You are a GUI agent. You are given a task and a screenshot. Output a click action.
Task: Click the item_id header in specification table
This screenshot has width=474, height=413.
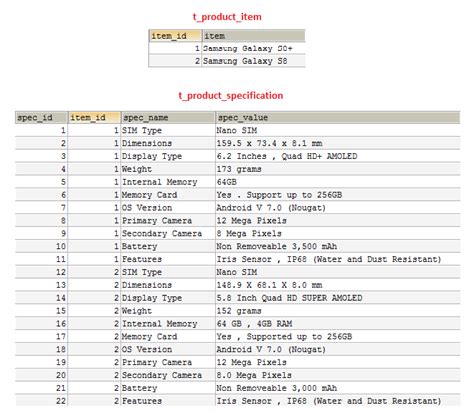coord(94,117)
